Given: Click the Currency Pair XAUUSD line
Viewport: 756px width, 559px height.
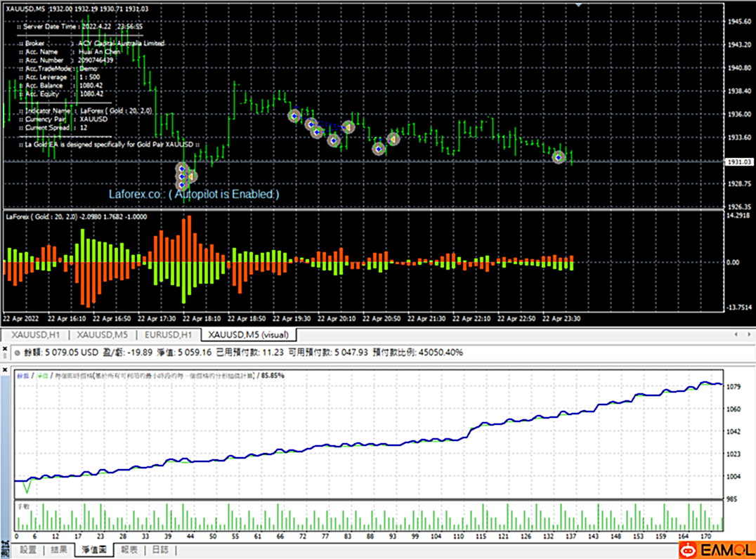Looking at the screenshot, I should click(63, 119).
